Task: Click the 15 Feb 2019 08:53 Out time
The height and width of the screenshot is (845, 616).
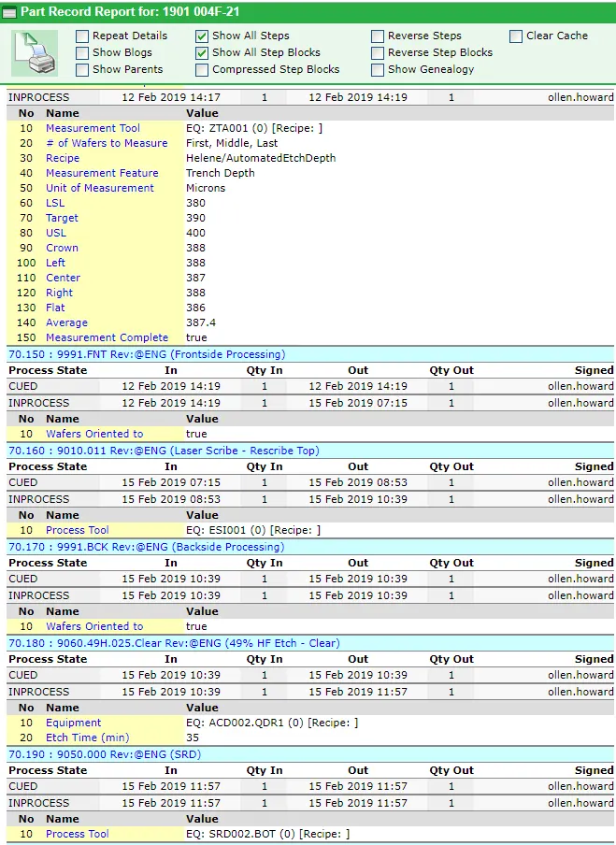Action: pyautogui.click(x=358, y=482)
